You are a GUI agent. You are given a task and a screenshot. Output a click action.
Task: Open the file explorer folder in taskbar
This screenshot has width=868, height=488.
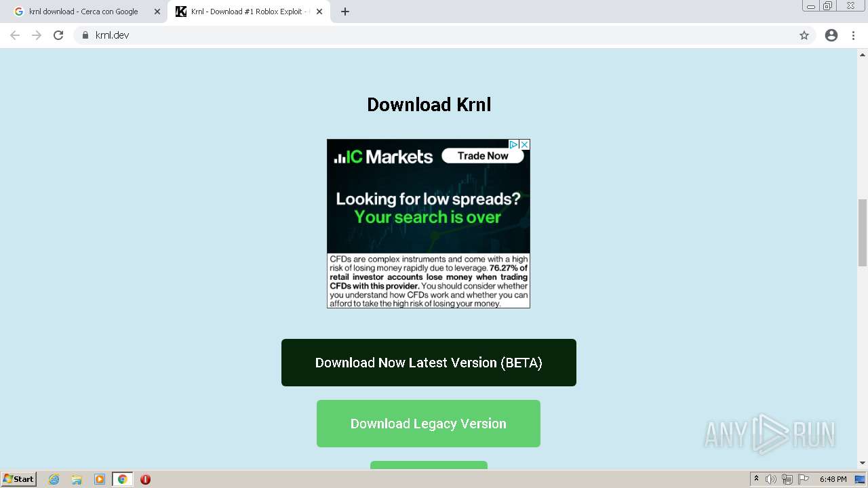(77, 479)
